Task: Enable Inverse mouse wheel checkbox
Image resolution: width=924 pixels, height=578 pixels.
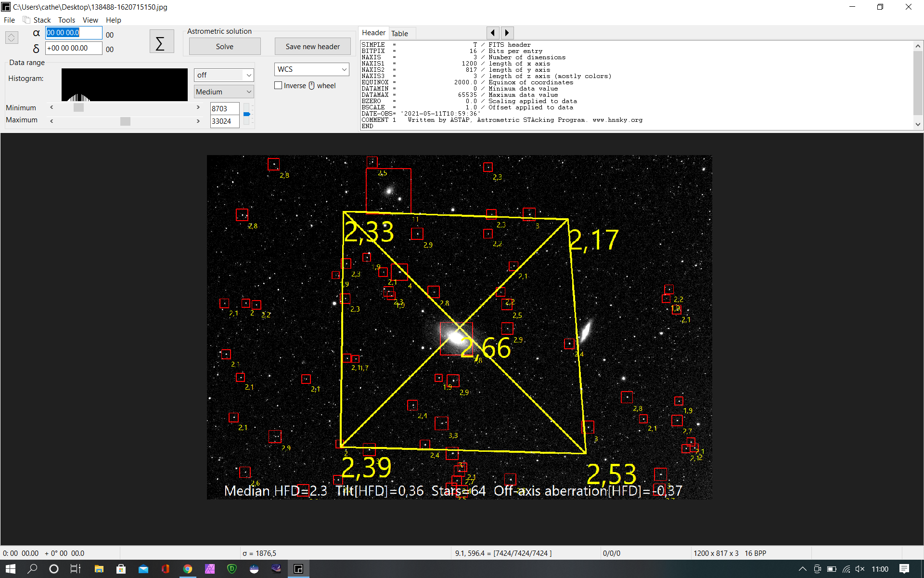Action: tap(278, 85)
